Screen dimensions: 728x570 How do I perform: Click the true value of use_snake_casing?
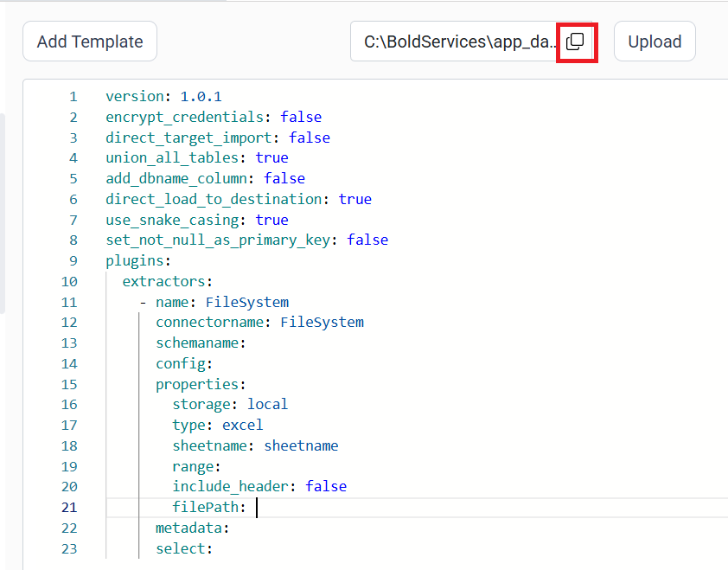tap(271, 220)
